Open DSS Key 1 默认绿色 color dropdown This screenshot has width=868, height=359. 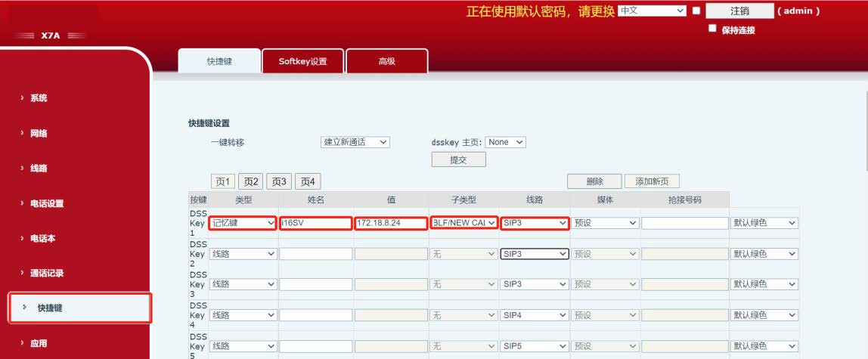click(764, 224)
